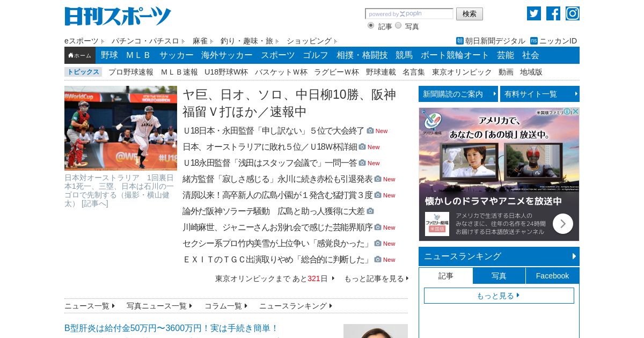Open 有料サイト一覧 arrow button

tap(540, 94)
